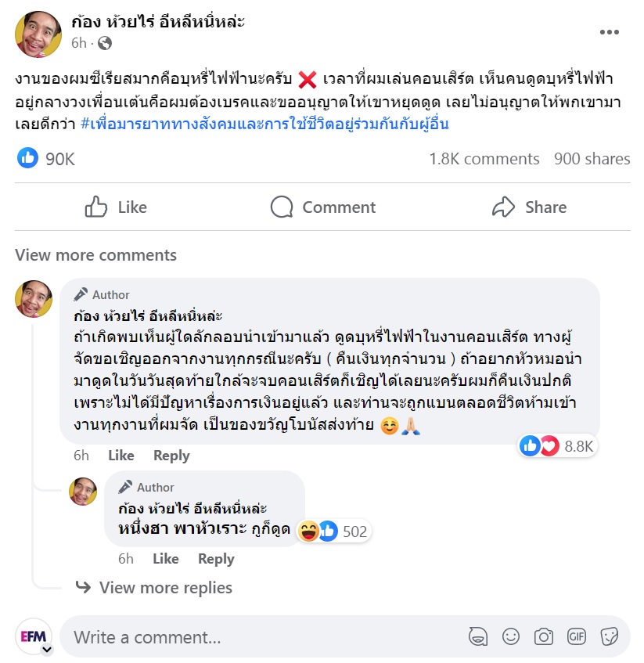Open the three-dot post options menu
644x663 pixels.
609,32
